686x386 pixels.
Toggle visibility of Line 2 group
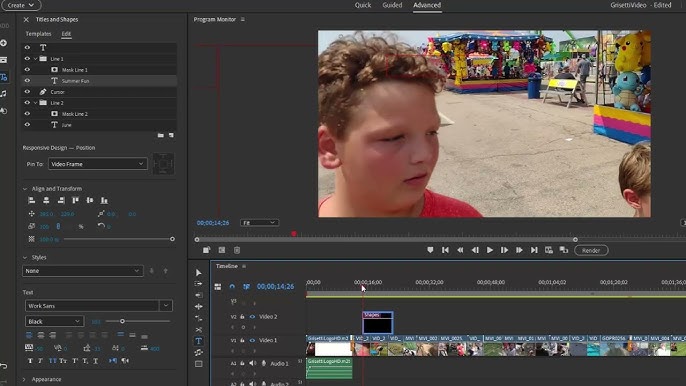click(x=27, y=103)
